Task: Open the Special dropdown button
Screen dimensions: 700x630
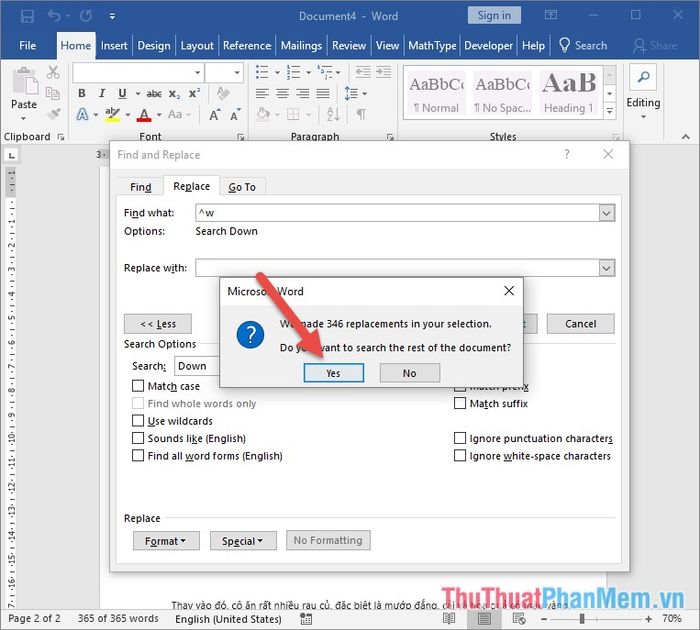Action: (243, 541)
